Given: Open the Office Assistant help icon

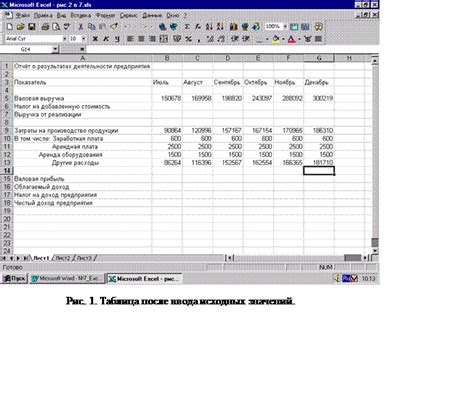Looking at the screenshot, I should [318, 27].
